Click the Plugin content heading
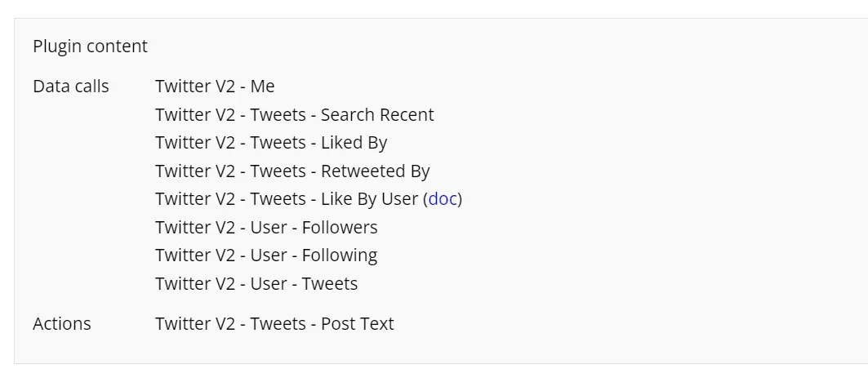The height and width of the screenshot is (382, 868). point(91,46)
